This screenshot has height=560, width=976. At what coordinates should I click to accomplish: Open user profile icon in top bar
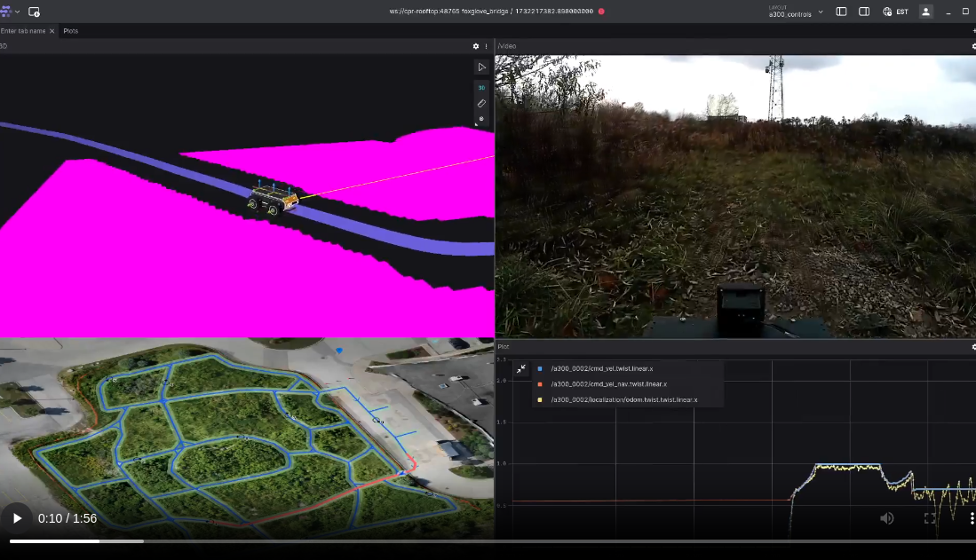(926, 12)
